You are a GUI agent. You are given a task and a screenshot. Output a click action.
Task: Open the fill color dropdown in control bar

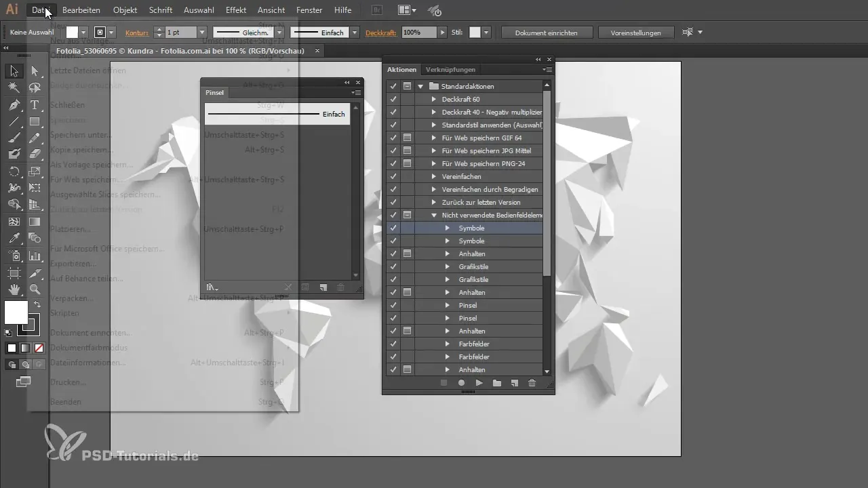pos(83,32)
